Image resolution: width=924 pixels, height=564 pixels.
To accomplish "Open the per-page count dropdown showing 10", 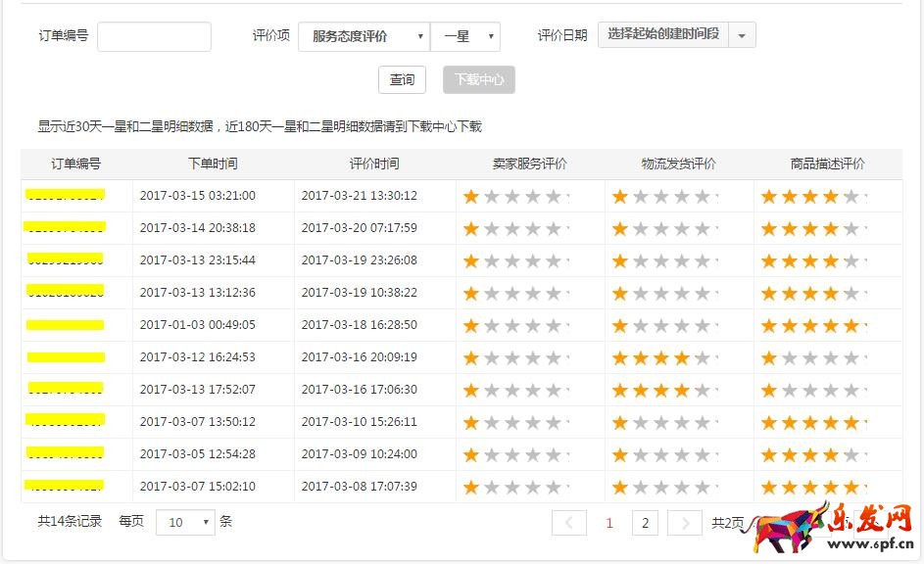I will [185, 523].
